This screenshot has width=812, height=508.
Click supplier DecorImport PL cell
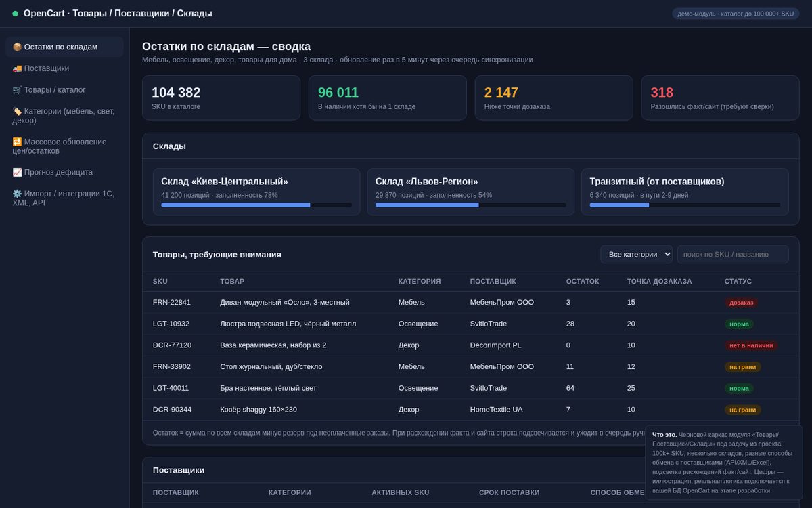pos(495,345)
